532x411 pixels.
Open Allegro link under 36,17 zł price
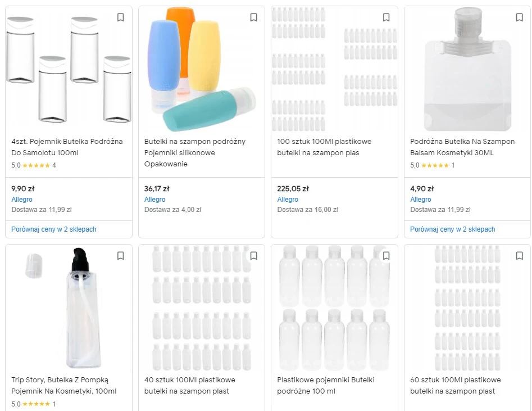pyautogui.click(x=154, y=200)
